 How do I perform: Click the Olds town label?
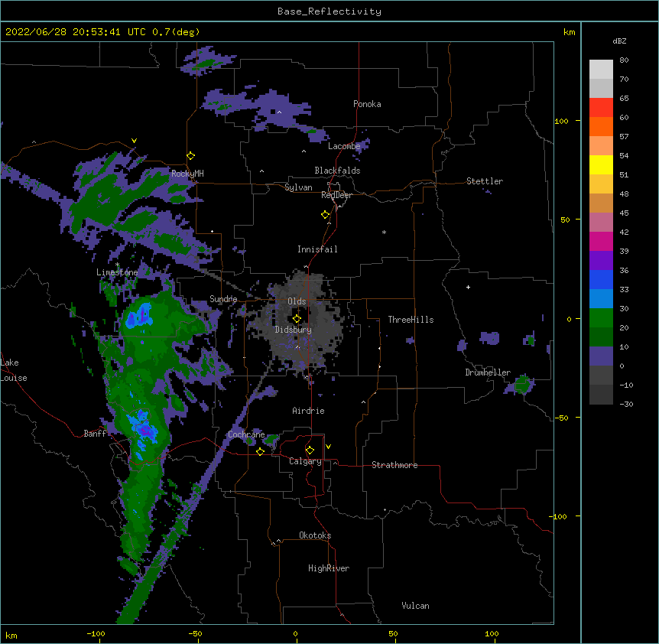click(297, 301)
